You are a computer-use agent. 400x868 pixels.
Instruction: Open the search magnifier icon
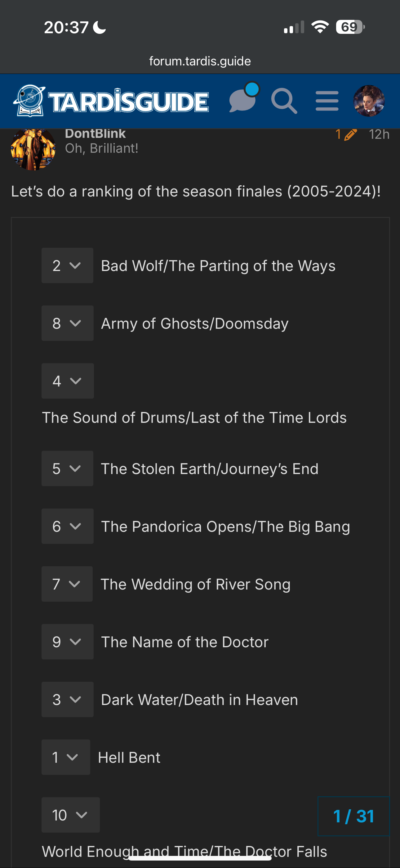[284, 101]
